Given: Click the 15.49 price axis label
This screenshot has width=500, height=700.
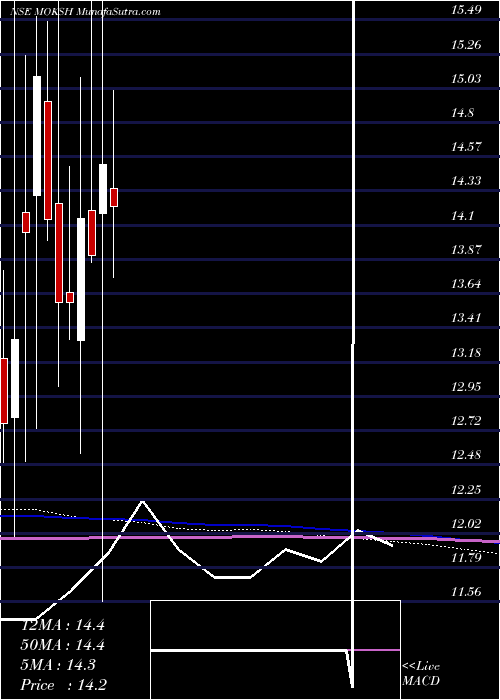Looking at the screenshot, I should tap(466, 10).
